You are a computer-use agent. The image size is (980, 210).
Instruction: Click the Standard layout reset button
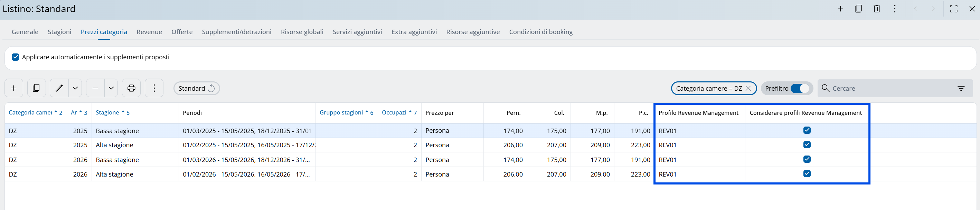[196, 89]
